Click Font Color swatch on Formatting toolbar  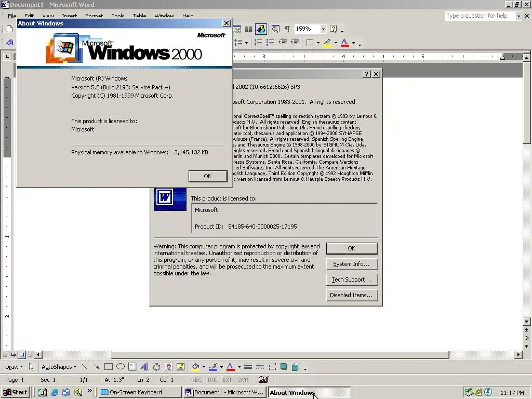(345, 43)
